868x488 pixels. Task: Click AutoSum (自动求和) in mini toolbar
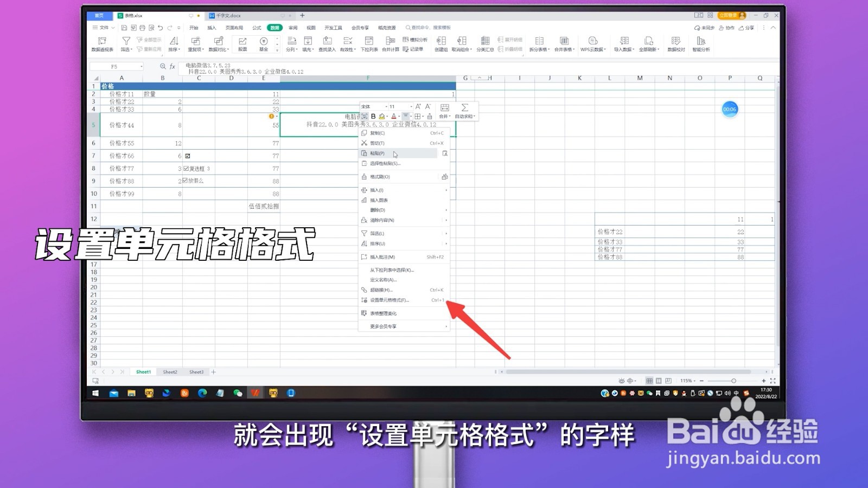[x=465, y=111]
